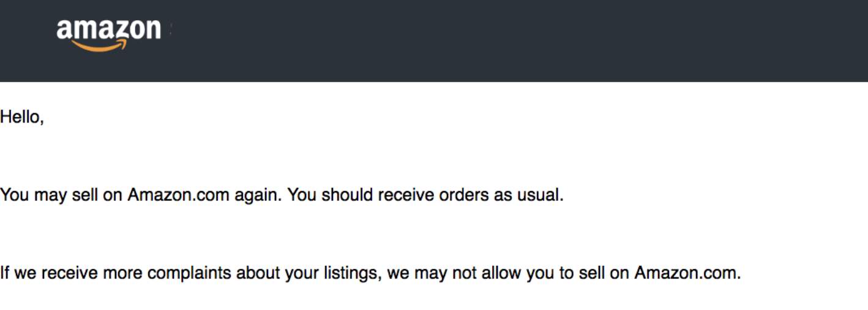Image resolution: width=868 pixels, height=310 pixels.
Task: Click "Amazon.com" at the end of the warning sentence
Action: point(687,273)
